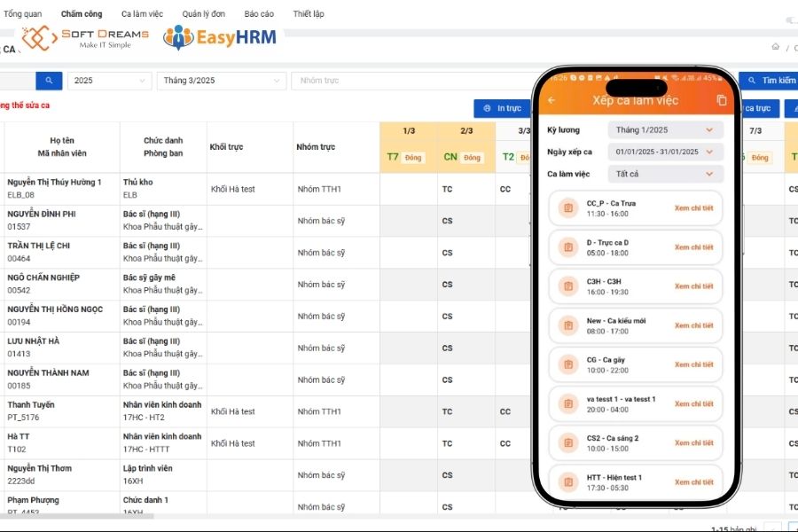
Task: Tap Xem chi tiết for va tesst 1
Action: tap(693, 403)
